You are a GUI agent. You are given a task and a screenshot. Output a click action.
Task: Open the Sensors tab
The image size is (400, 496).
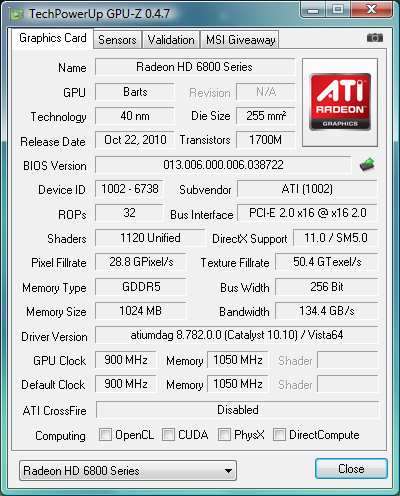pyautogui.click(x=117, y=40)
